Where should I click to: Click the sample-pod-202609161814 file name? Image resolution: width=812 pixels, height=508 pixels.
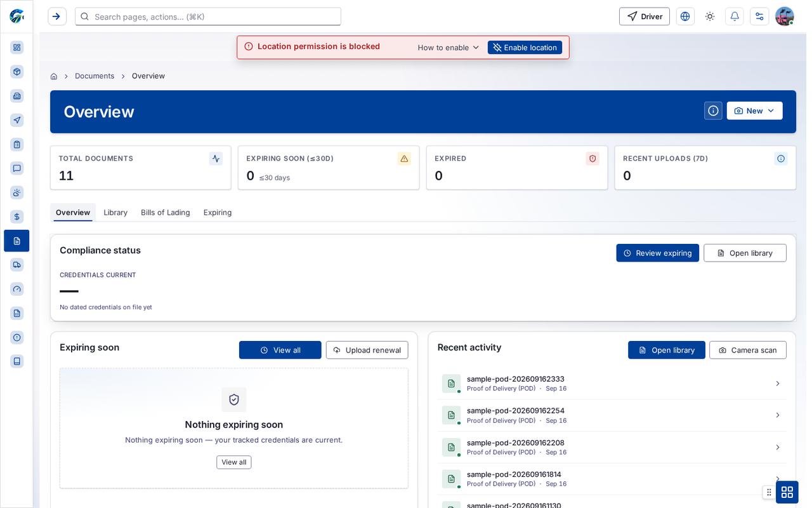(x=514, y=474)
